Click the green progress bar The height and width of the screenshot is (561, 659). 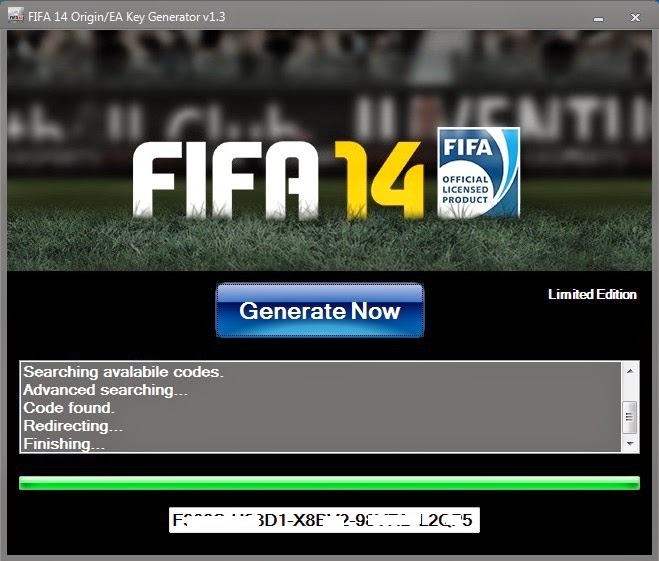pos(330,483)
